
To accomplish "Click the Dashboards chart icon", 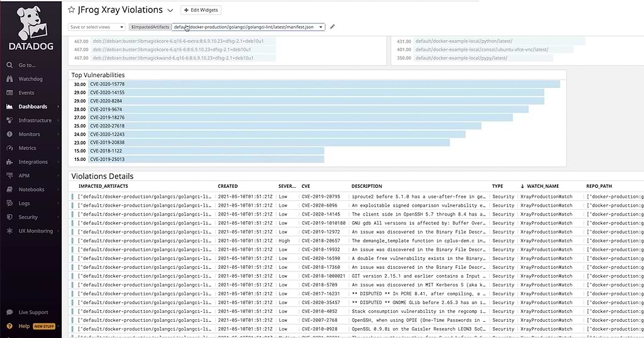I will click(x=9, y=107).
